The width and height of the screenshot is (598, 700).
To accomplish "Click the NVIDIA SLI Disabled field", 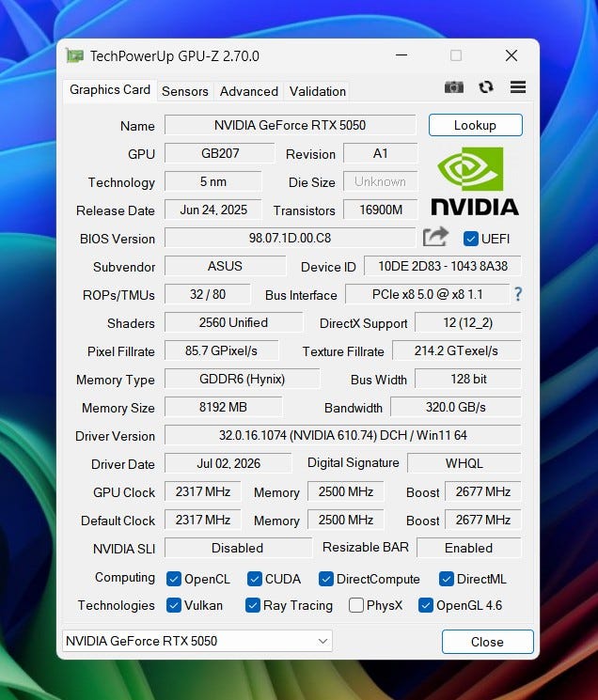I will 238,548.
